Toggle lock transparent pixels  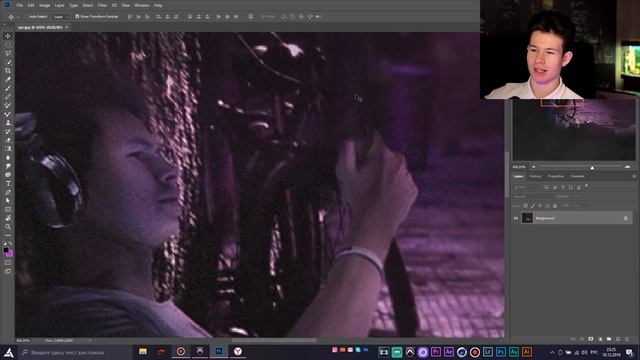526,206
